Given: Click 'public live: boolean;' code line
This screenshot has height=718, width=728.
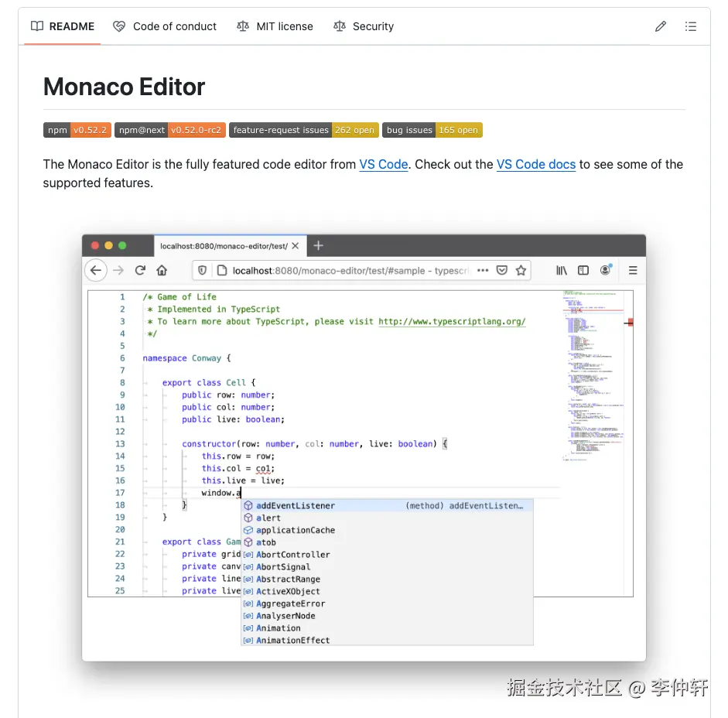Looking at the screenshot, I should [233, 419].
